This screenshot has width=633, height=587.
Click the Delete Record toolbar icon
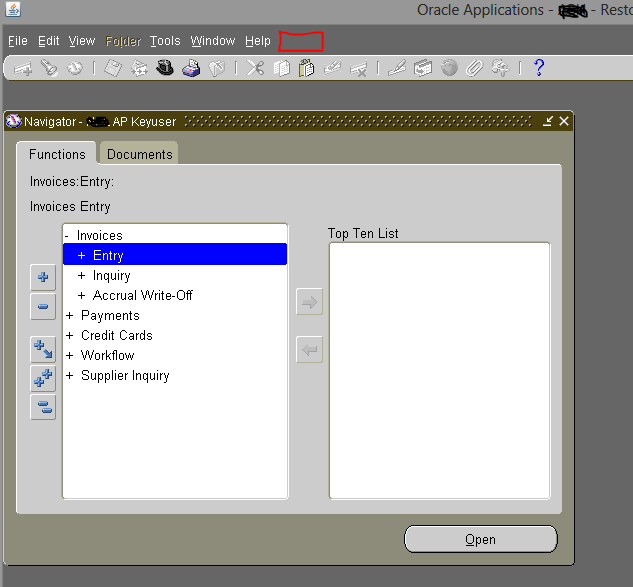tap(358, 68)
